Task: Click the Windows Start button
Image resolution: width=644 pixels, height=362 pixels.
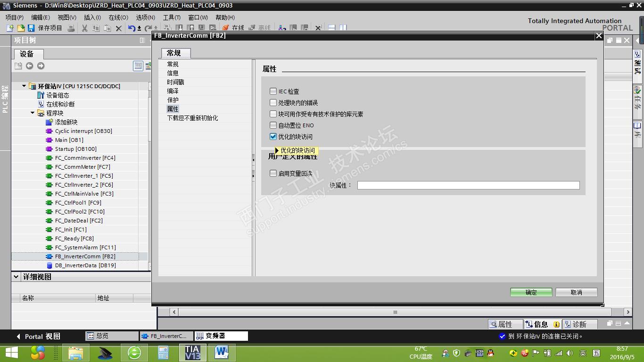Action: coord(11,353)
